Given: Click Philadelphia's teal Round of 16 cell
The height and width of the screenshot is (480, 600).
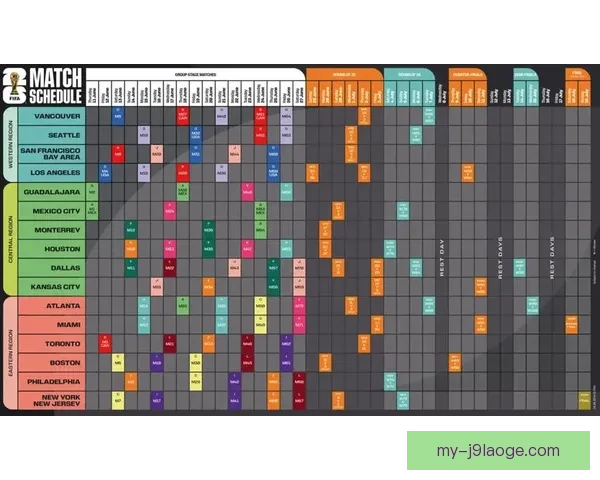Looking at the screenshot, I should coord(390,382).
